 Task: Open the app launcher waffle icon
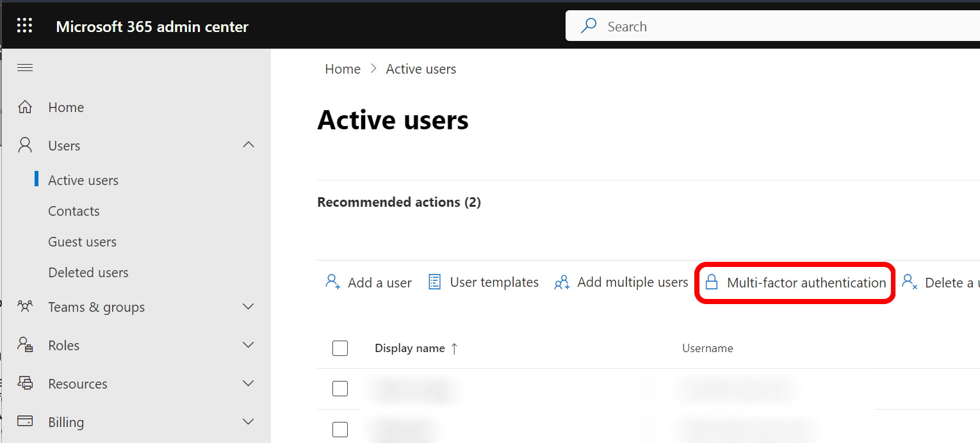click(x=24, y=26)
